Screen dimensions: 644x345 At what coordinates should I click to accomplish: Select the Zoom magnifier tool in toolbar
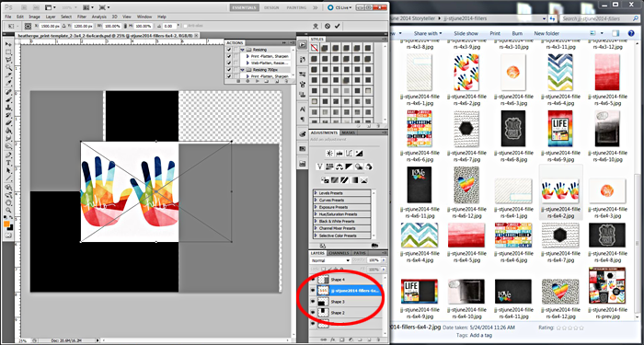pos(8,210)
